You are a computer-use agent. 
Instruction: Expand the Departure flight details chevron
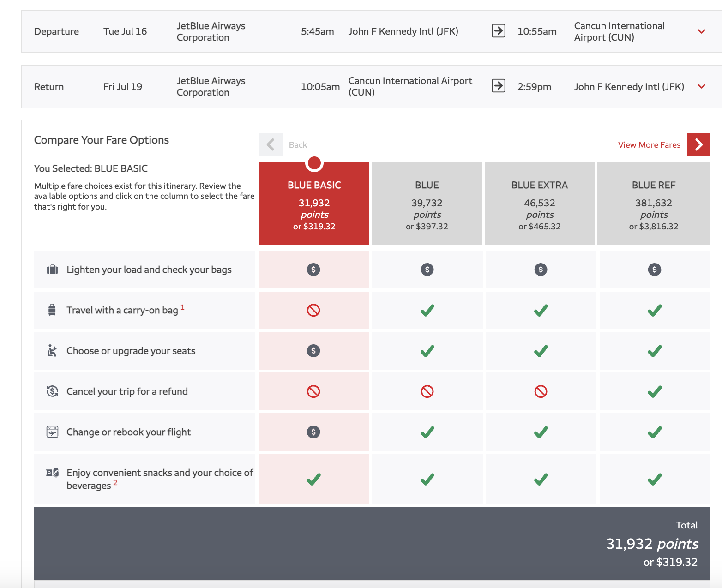pyautogui.click(x=701, y=31)
